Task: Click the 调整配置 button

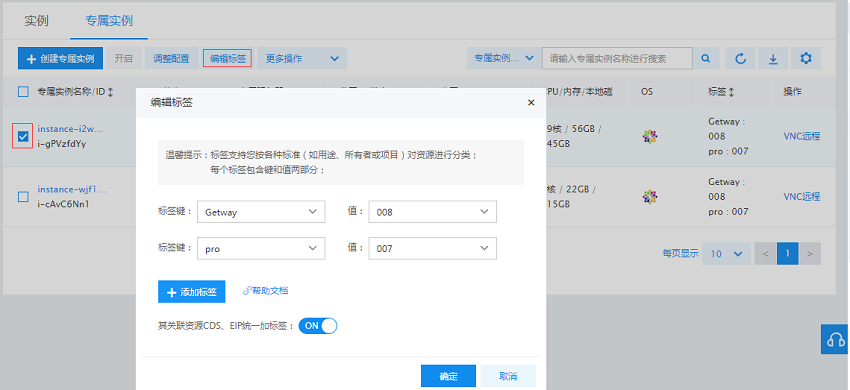Action: point(171,58)
